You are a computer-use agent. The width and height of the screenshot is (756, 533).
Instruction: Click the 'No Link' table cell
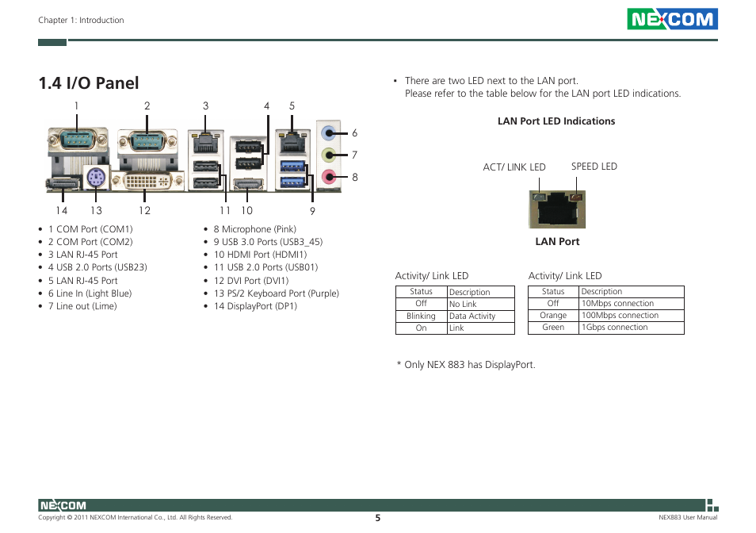[x=481, y=304]
